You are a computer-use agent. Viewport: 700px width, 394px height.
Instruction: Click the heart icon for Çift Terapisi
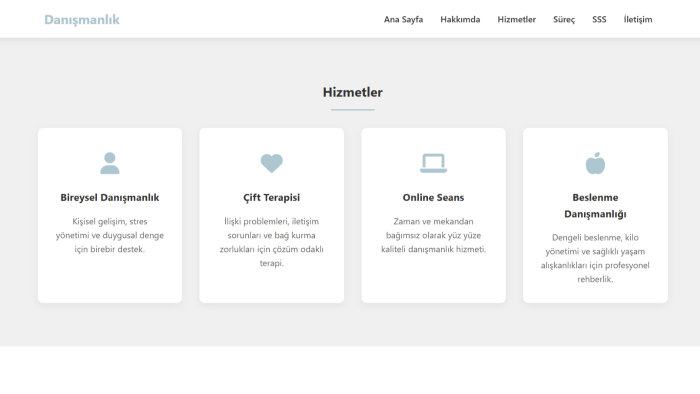(271, 163)
